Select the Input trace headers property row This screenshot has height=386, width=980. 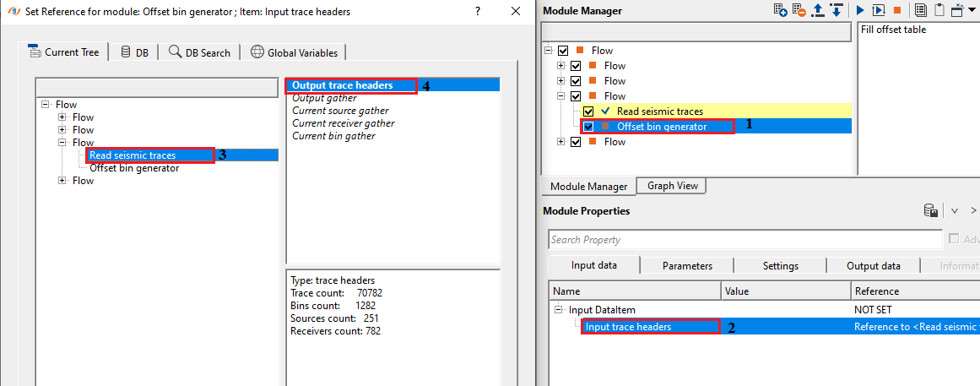765,327
